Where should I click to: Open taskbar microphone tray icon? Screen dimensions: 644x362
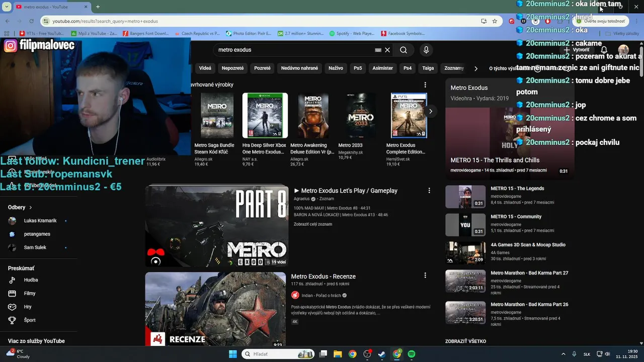coord(574,354)
